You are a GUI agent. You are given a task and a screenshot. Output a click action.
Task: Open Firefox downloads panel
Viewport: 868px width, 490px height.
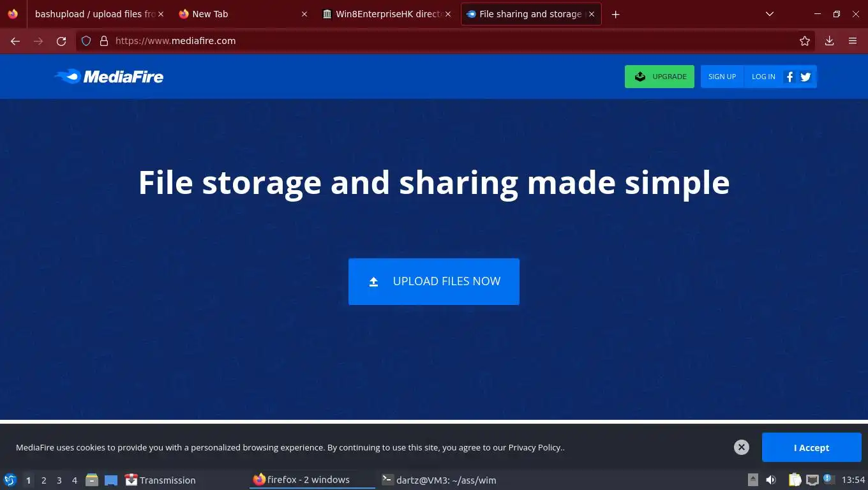[x=829, y=41]
